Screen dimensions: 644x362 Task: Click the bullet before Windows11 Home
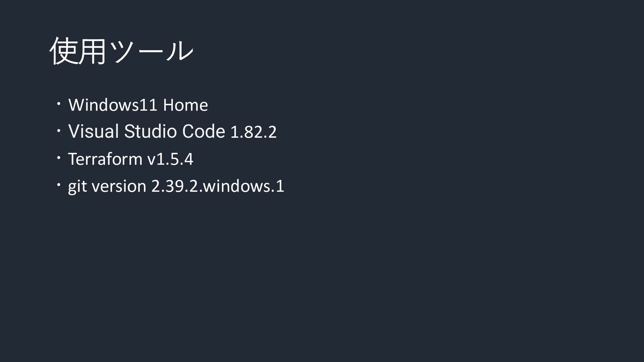58,105
